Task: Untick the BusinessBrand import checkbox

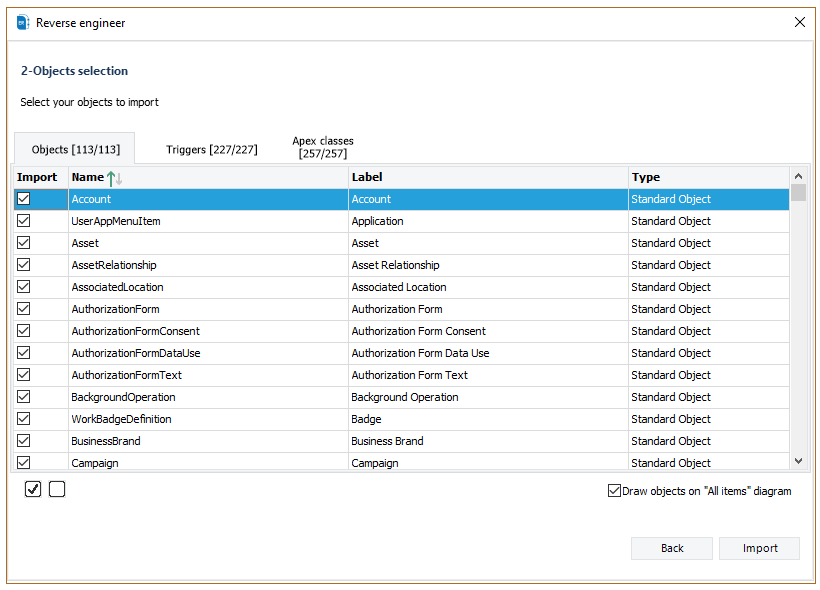Action: pyautogui.click(x=24, y=441)
